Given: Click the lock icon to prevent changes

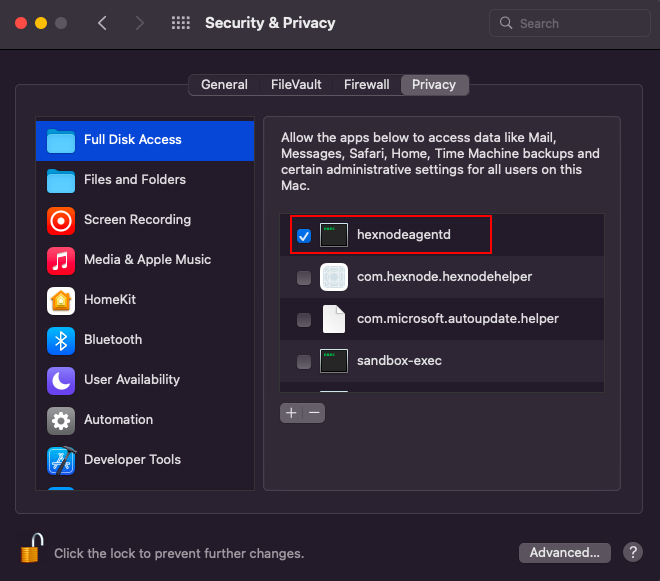Looking at the screenshot, I should coord(32,548).
